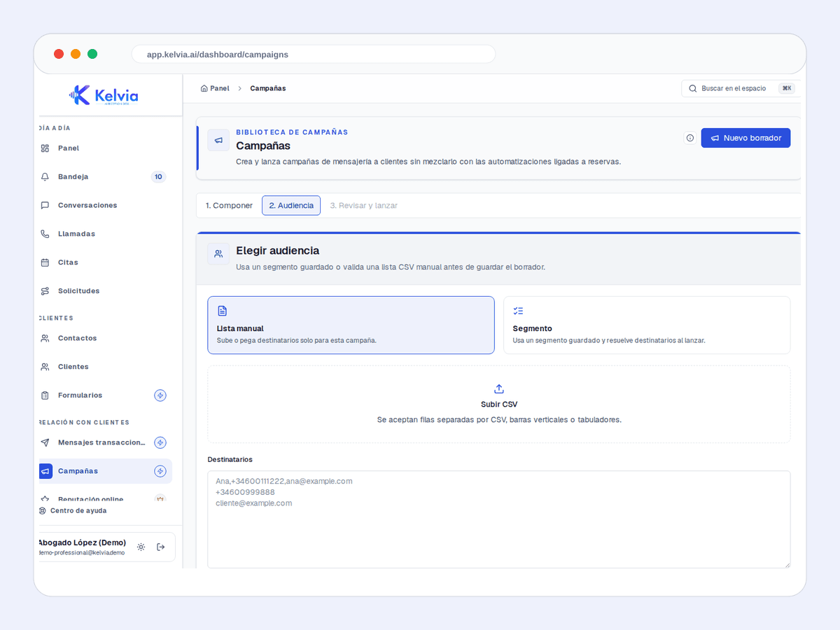The height and width of the screenshot is (630, 840).
Task: Open Conversaciones chat icon
Action: pos(45,206)
